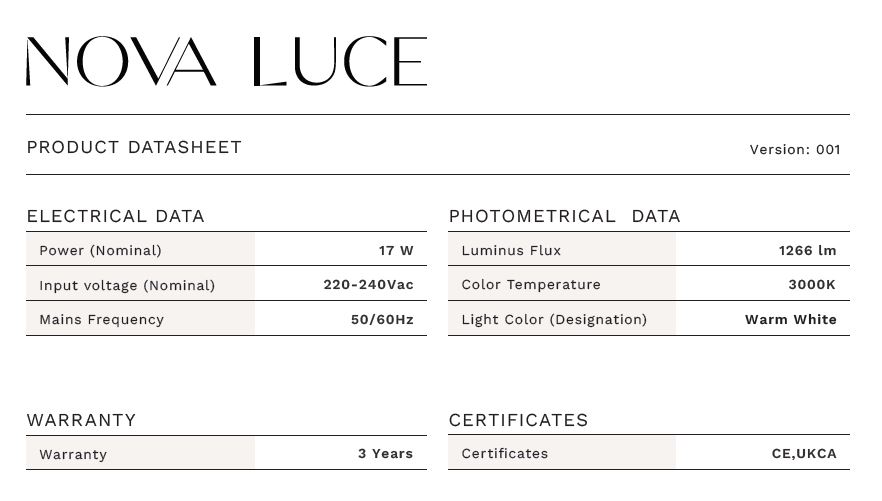The height and width of the screenshot is (501, 882).
Task: Select the Warm White value
Action: 791,319
